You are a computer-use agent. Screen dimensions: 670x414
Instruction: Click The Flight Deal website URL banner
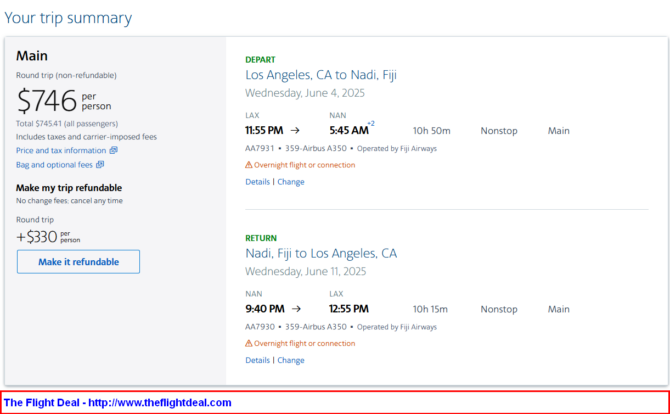118,402
